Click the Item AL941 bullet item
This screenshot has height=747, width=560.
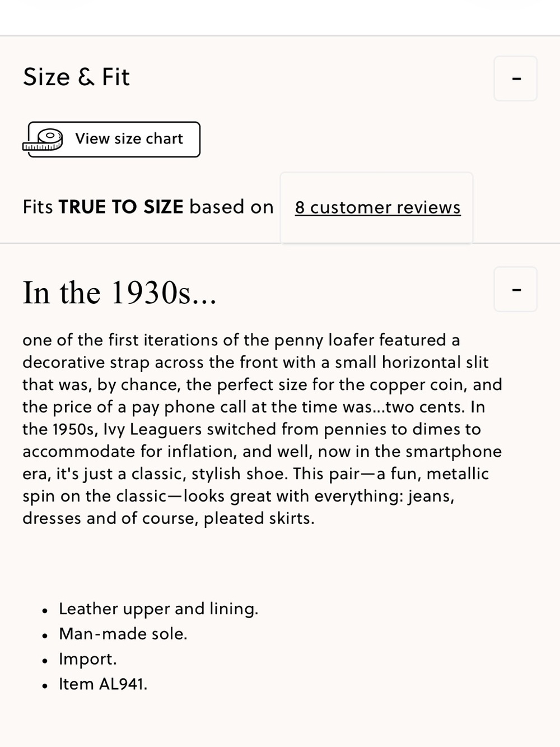tap(103, 684)
